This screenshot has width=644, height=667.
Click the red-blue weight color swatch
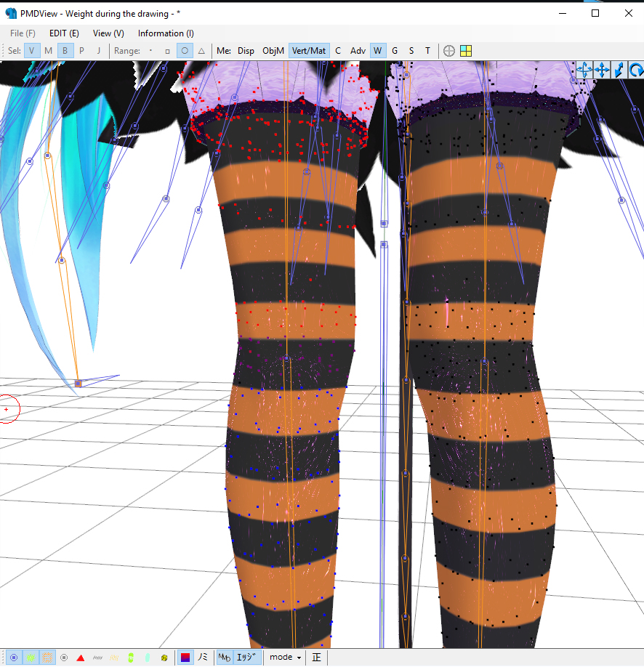(186, 657)
